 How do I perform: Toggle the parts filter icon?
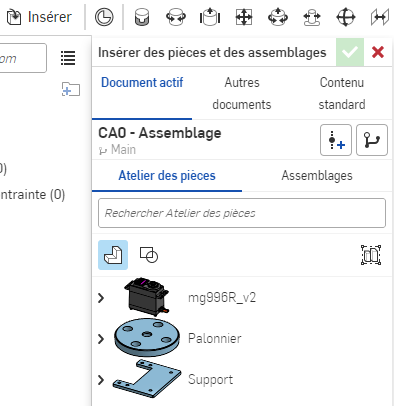tap(113, 255)
